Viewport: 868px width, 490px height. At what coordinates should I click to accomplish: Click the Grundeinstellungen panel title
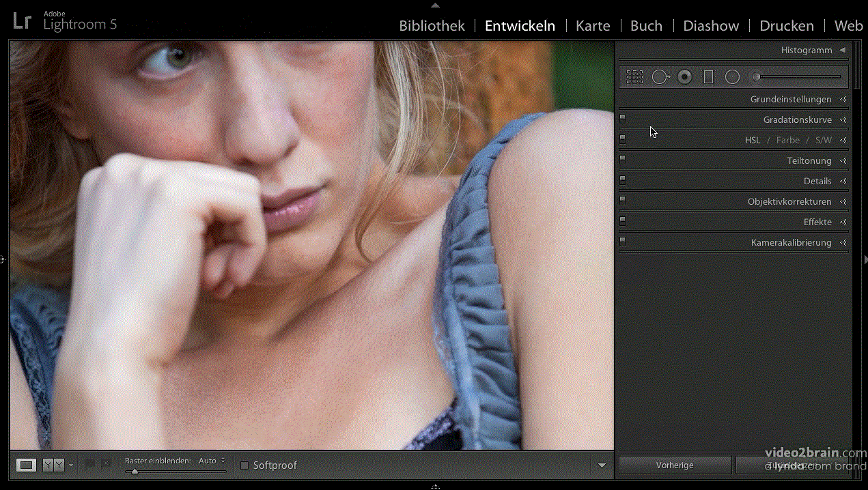click(x=791, y=100)
